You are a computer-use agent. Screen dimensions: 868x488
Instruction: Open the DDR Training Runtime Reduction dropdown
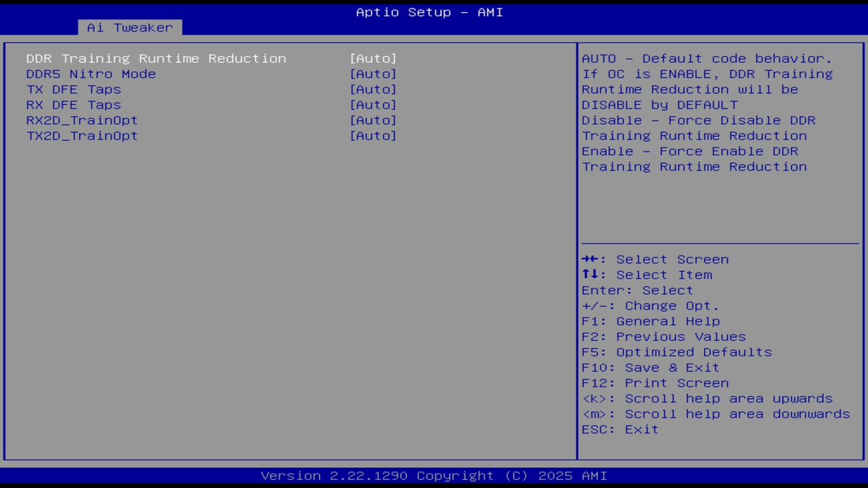point(373,58)
